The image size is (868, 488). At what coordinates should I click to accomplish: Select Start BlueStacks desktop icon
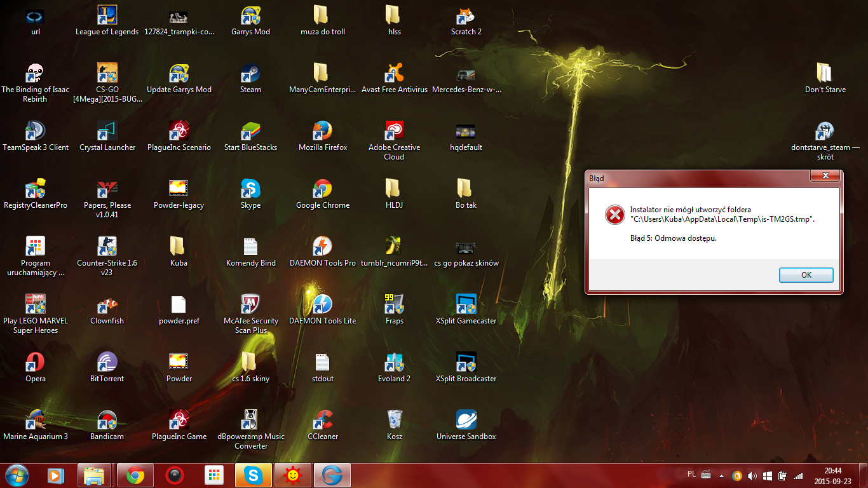251,136
